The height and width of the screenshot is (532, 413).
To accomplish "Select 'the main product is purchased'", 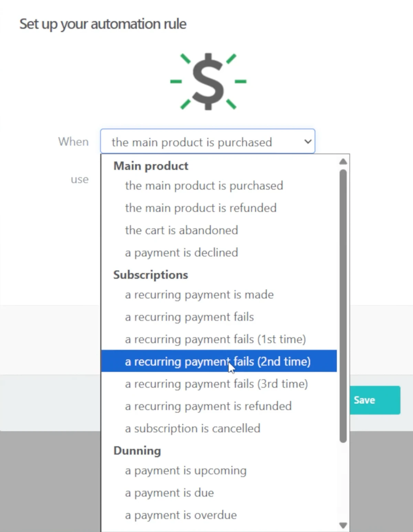I will tap(204, 186).
